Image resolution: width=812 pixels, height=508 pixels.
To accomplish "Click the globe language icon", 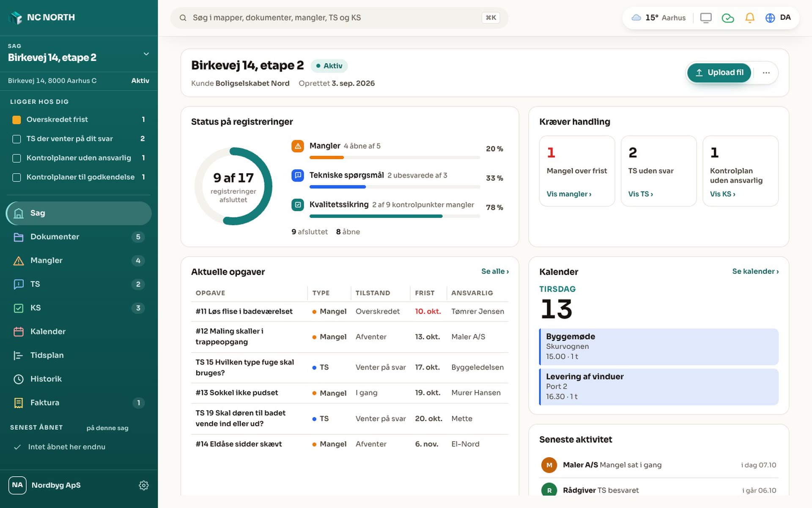I will coord(770,18).
